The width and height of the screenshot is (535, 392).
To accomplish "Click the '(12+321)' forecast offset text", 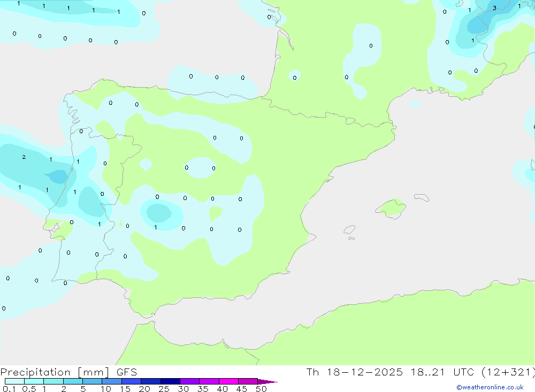I will coord(508,372).
